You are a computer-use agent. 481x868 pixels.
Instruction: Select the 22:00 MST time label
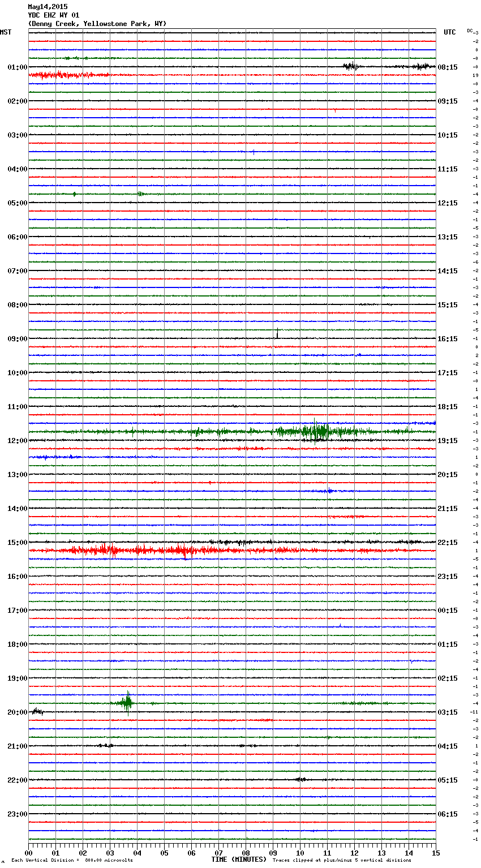click(x=18, y=780)
